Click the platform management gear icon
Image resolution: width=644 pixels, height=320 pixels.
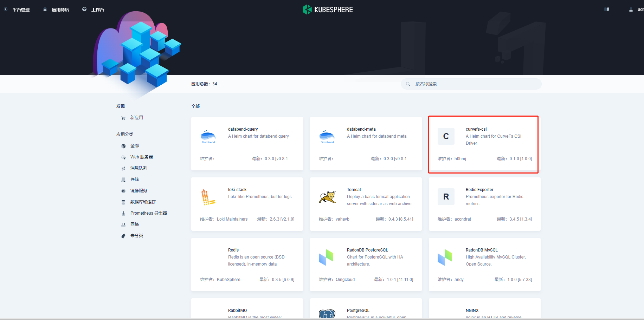point(6,9)
